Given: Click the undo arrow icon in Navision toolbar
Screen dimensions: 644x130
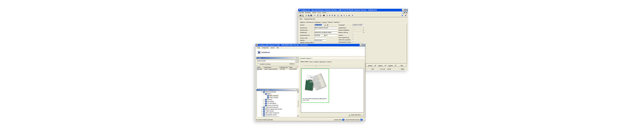Looking at the screenshot, I should [x=315, y=16].
